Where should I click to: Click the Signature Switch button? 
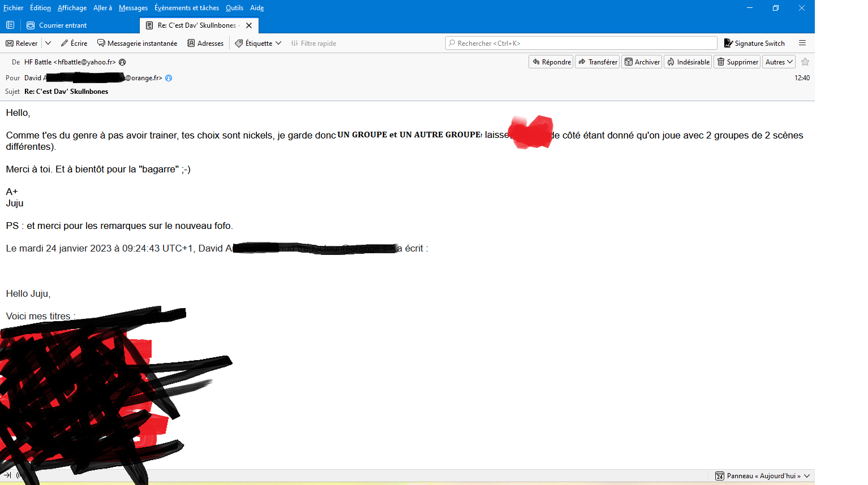(754, 44)
